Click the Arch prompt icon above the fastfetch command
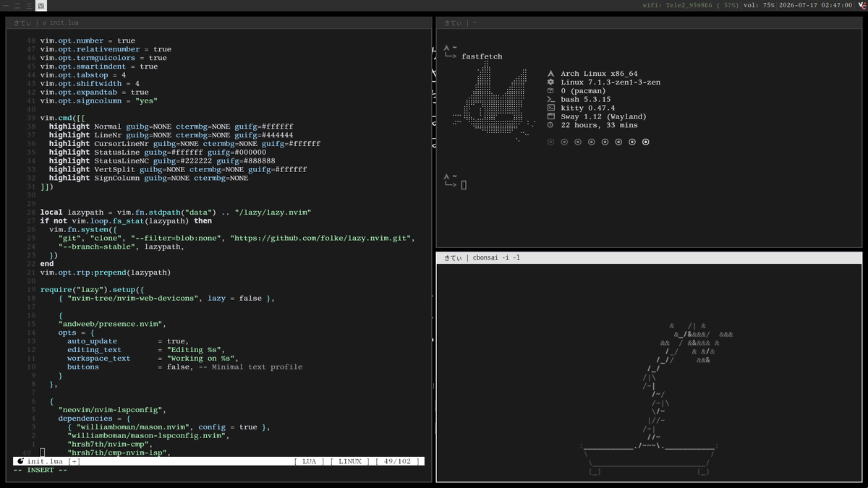 click(x=447, y=48)
